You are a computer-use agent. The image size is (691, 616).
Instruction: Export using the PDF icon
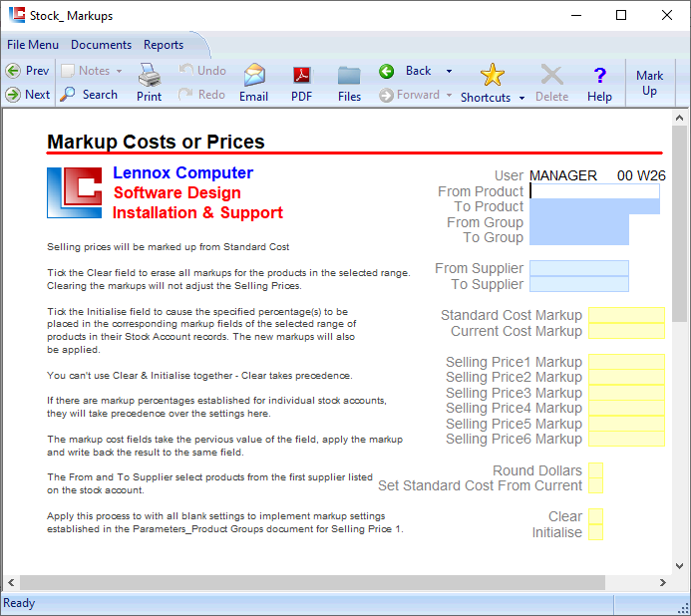click(x=301, y=76)
